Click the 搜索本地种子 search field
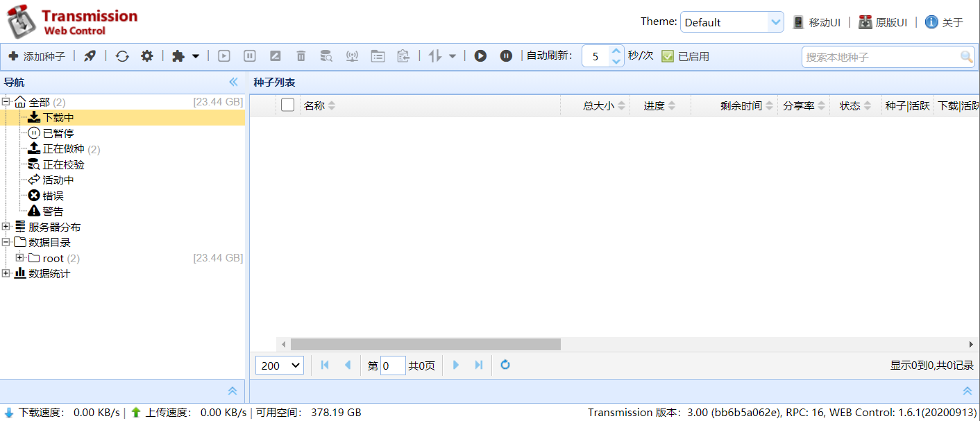 click(x=880, y=57)
